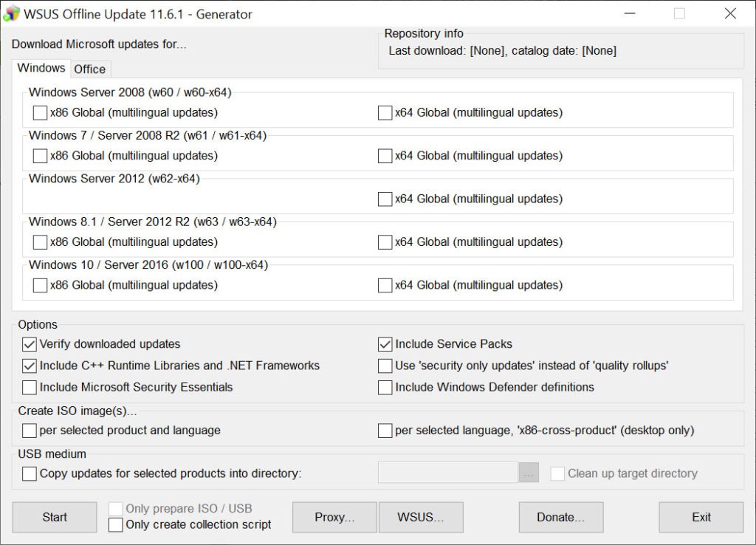
Task: Switch to the Office tab
Action: 90,69
